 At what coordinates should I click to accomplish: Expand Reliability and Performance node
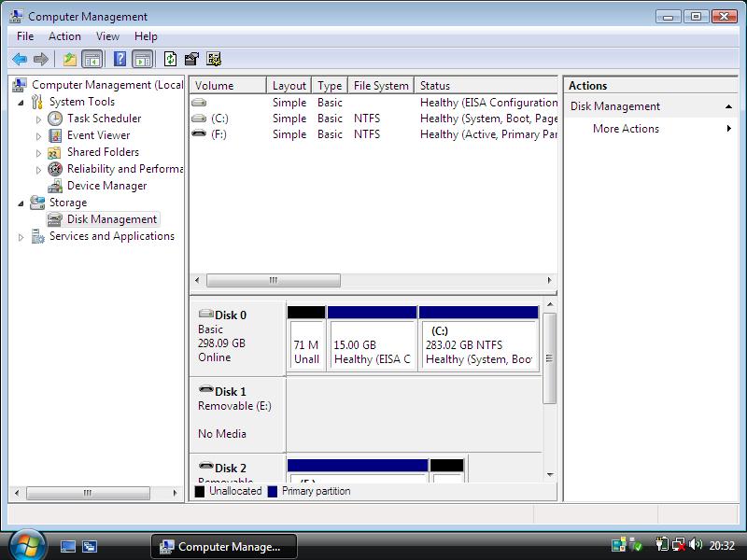pyautogui.click(x=38, y=170)
